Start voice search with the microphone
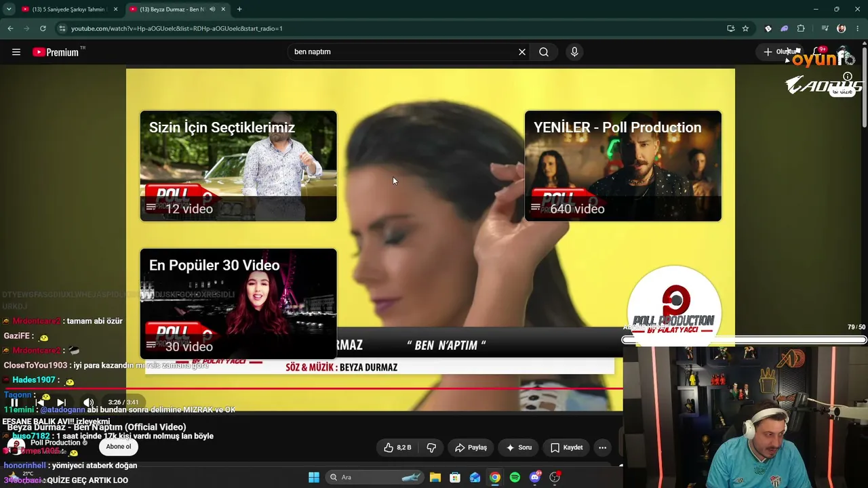868x488 pixels. point(574,52)
